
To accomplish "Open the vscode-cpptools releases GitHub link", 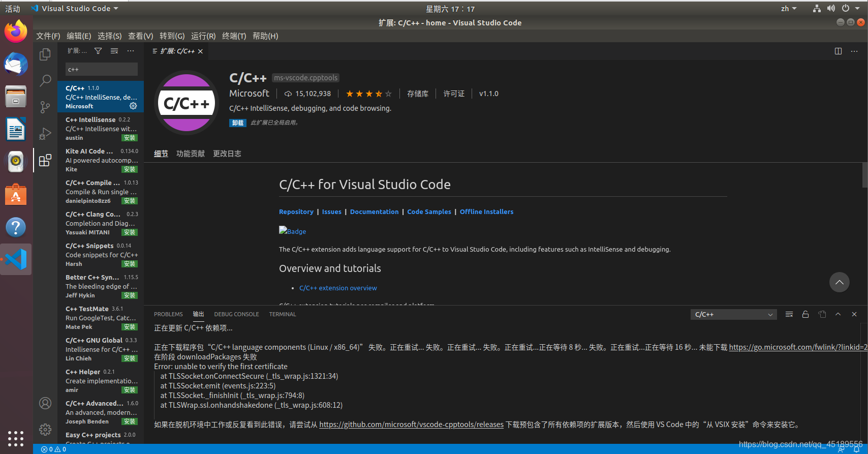I will (x=411, y=425).
